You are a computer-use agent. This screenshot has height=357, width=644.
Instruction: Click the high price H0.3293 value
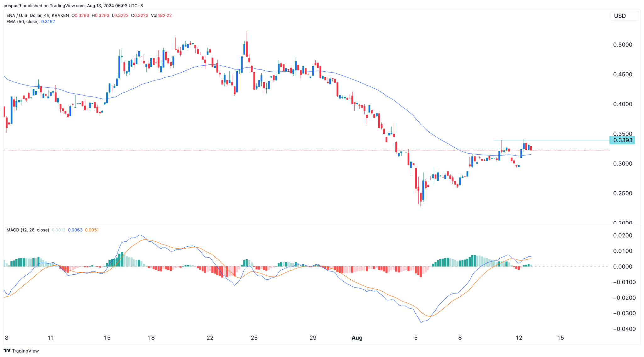(101, 15)
